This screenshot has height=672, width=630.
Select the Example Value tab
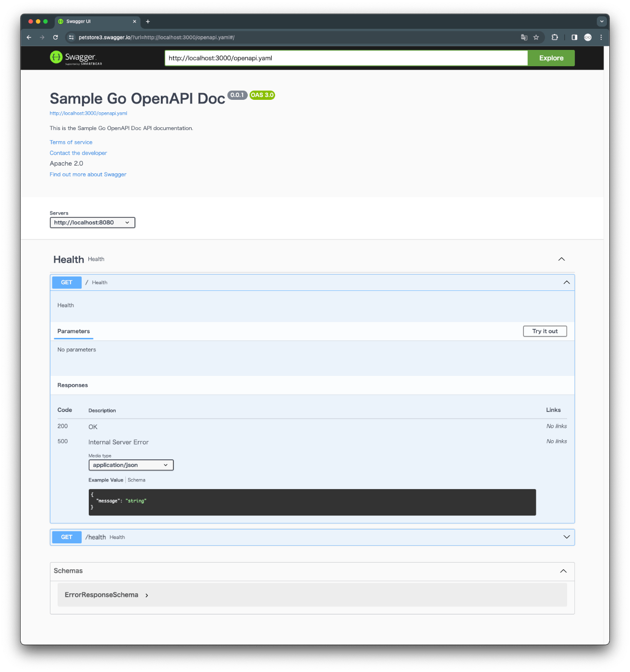pyautogui.click(x=106, y=480)
